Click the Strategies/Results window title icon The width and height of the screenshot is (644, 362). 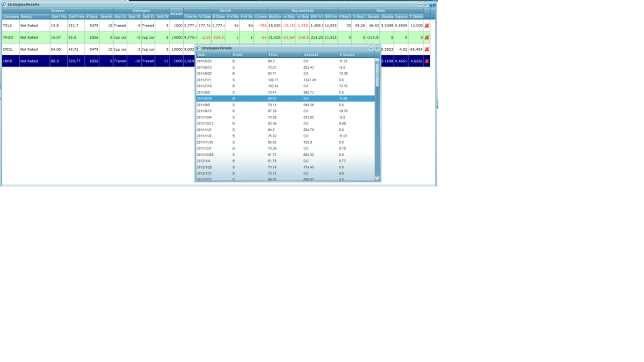(x=4, y=4)
